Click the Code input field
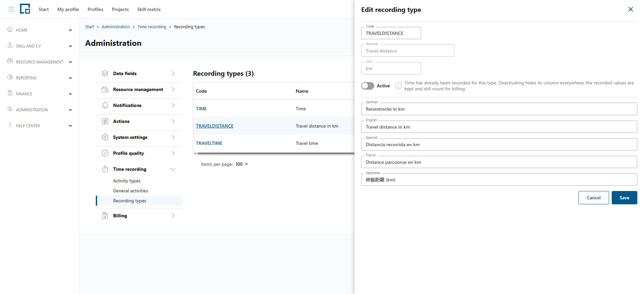Image resolution: width=644 pixels, height=294 pixels. 391,33
